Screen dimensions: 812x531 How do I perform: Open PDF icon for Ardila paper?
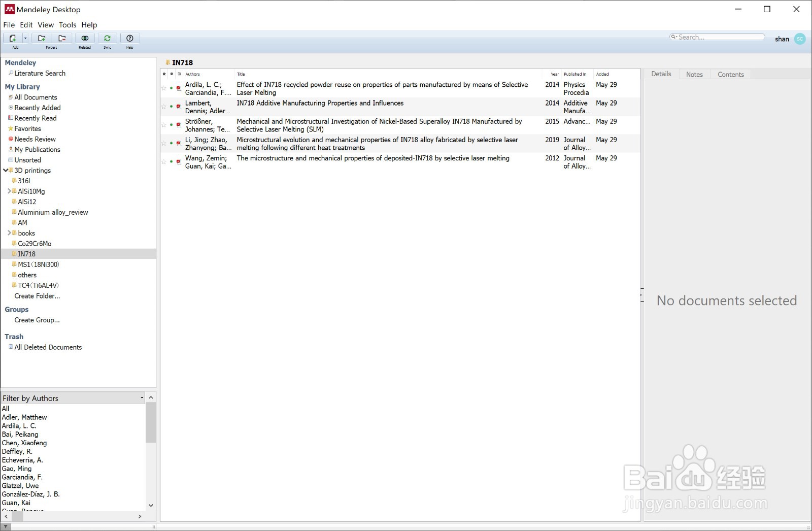coord(179,88)
